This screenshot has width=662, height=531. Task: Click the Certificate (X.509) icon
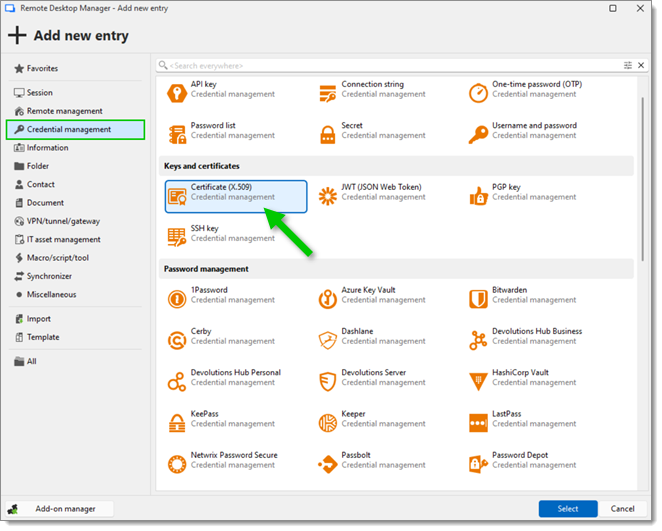tap(176, 196)
